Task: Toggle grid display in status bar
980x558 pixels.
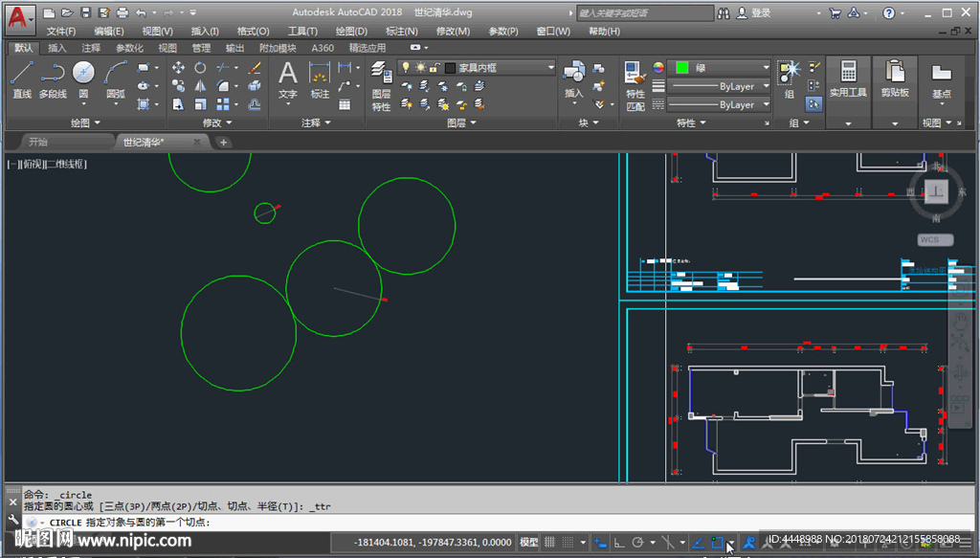Action: click(x=550, y=543)
